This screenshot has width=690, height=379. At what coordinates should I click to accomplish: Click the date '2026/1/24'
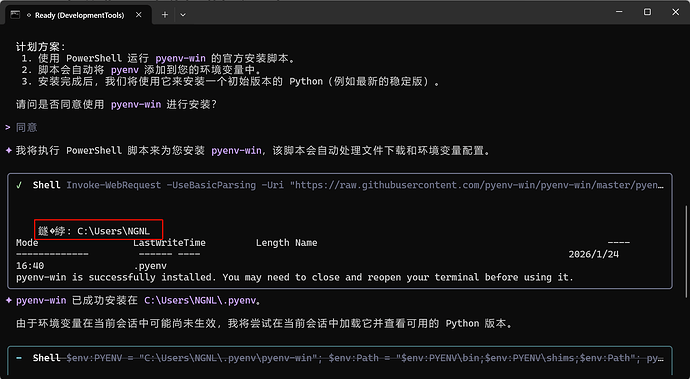(594, 254)
